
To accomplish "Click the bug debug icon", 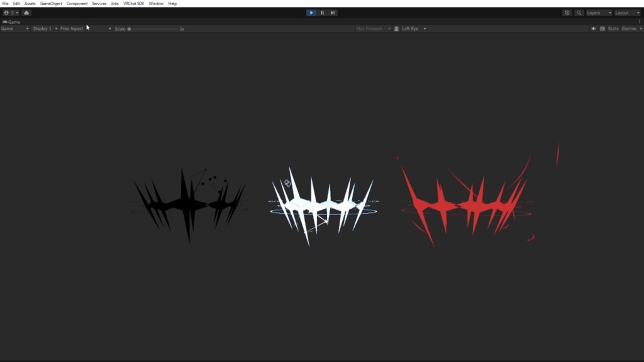I will 396,29.
